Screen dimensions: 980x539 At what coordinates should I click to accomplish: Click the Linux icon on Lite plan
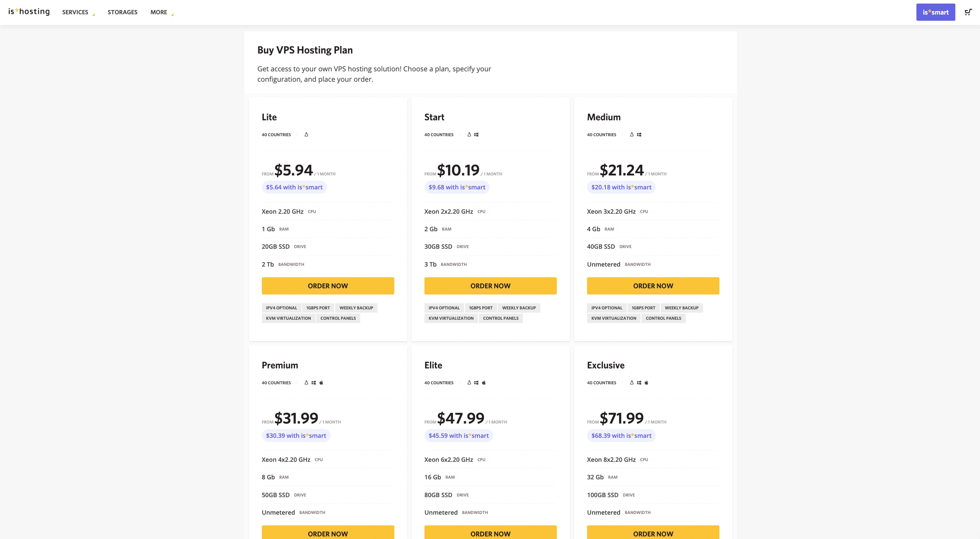pos(306,135)
